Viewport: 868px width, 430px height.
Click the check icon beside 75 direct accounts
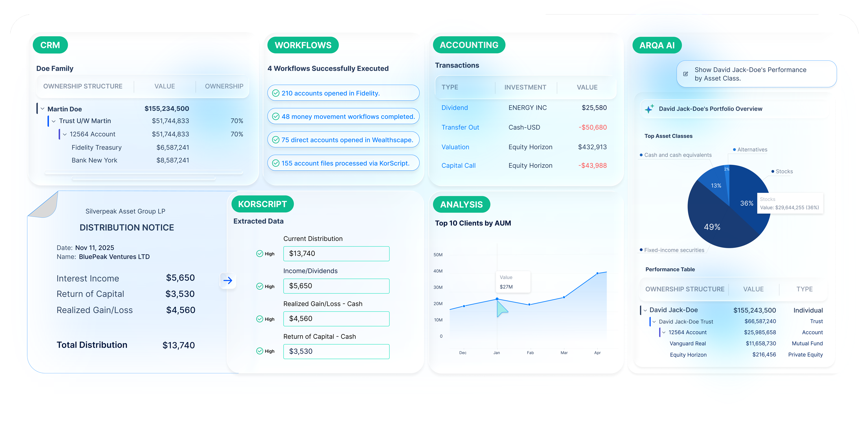(276, 140)
